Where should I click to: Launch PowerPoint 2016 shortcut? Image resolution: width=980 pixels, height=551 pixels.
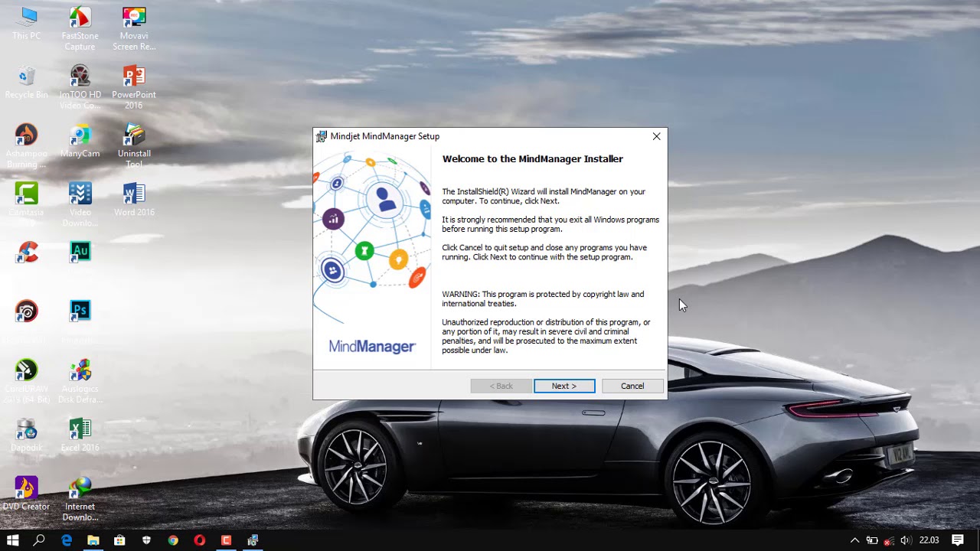point(134,87)
